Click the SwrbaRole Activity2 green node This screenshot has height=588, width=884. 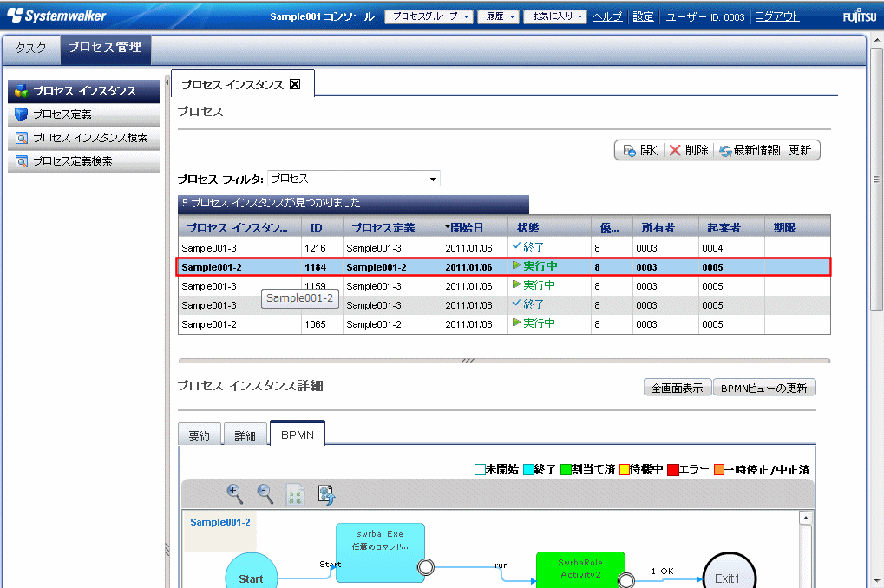pos(580,570)
